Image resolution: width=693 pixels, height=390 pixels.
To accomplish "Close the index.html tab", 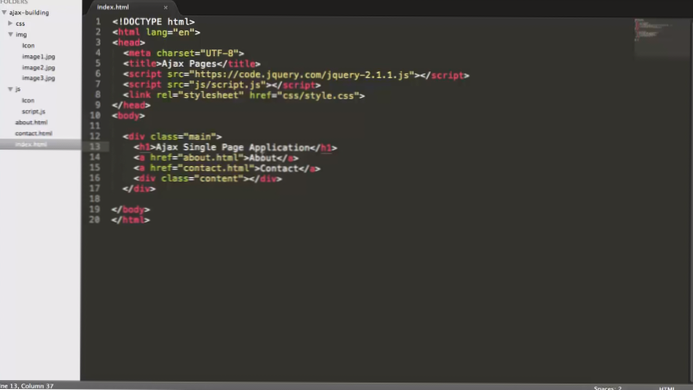I will [166, 8].
